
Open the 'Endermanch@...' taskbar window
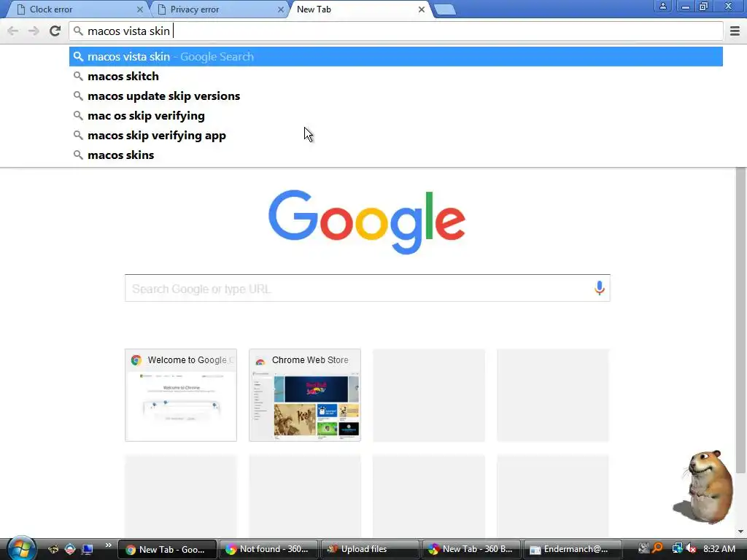[x=573, y=549]
